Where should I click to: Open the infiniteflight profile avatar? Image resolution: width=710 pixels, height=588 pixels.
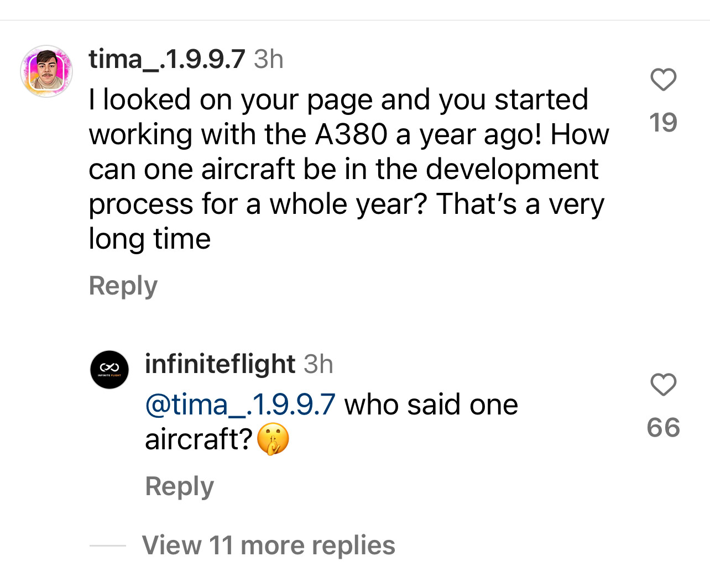(109, 369)
